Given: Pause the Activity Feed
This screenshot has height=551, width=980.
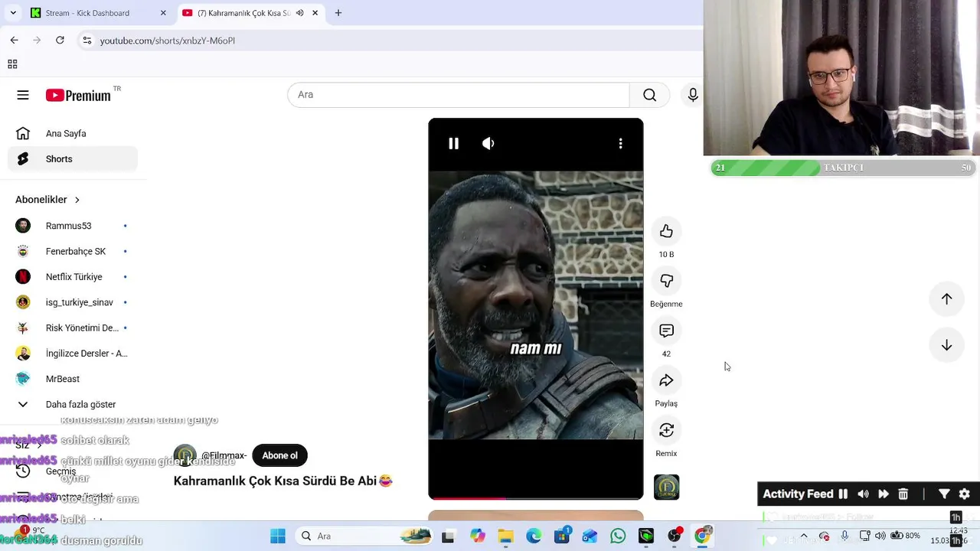Looking at the screenshot, I should (843, 494).
